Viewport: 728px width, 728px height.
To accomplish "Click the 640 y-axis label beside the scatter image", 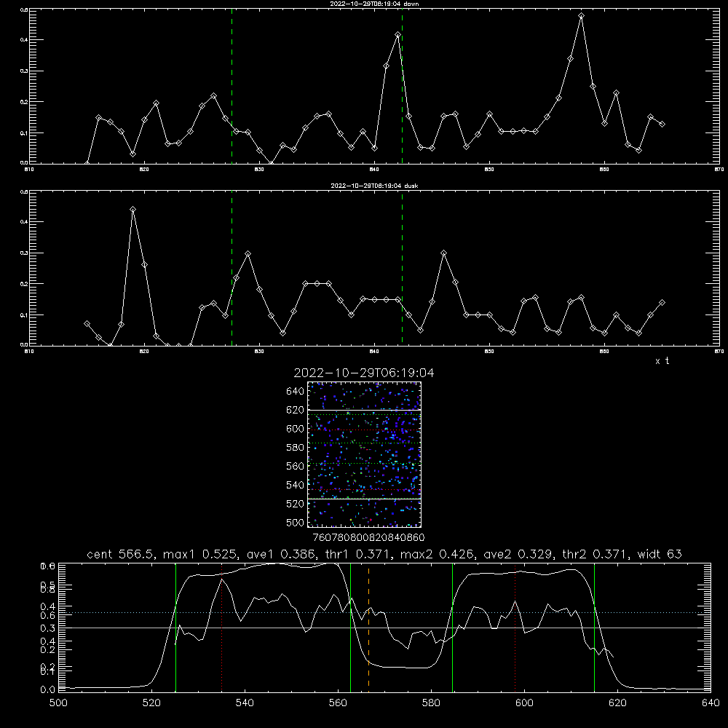I will click(296, 392).
